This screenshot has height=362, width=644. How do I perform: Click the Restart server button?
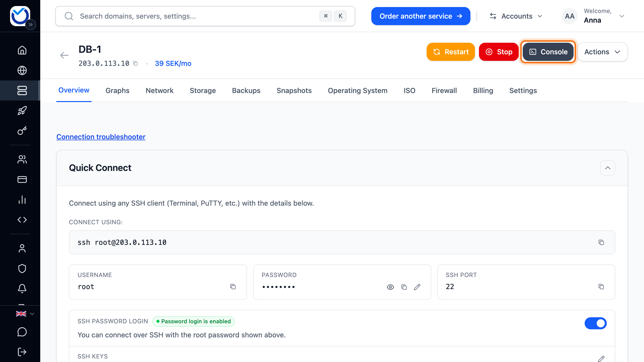[451, 52]
